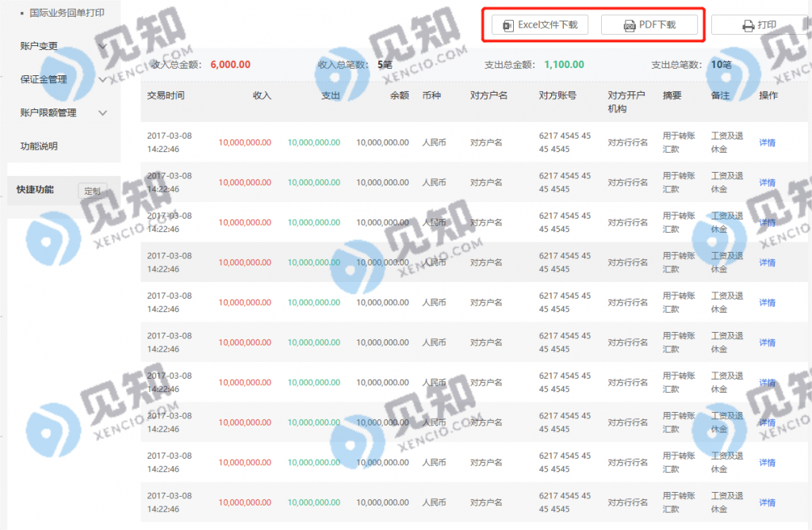The image size is (812, 530).
Task: Click the 交易时间 column header
Action: pyautogui.click(x=166, y=95)
